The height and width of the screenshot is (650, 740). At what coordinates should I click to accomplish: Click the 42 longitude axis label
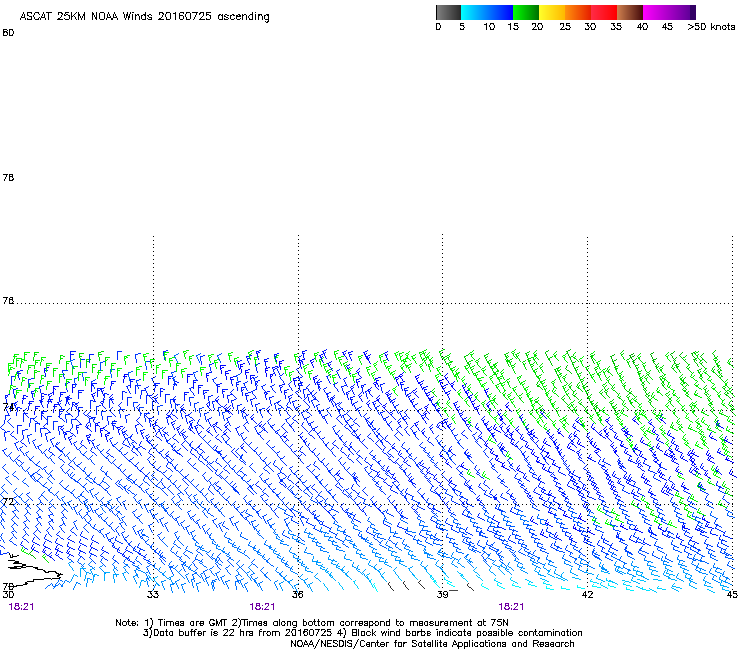pyautogui.click(x=587, y=594)
